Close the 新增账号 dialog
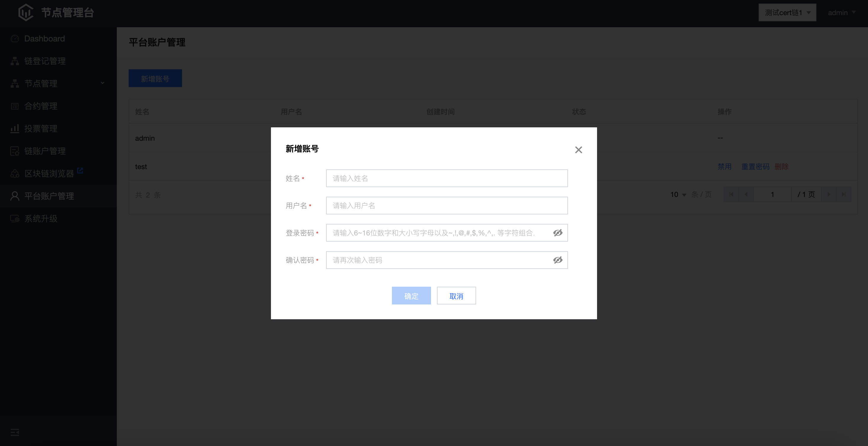Viewport: 868px width, 446px height. tap(579, 150)
